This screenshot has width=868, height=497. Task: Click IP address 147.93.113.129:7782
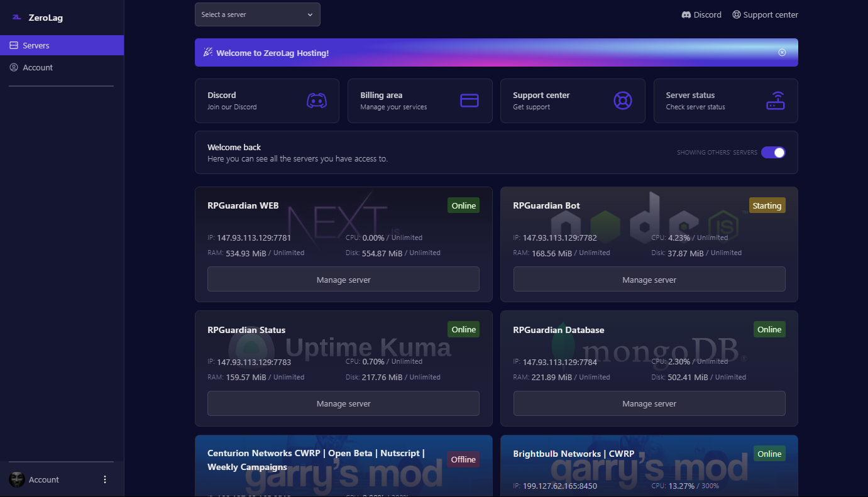[x=560, y=238]
